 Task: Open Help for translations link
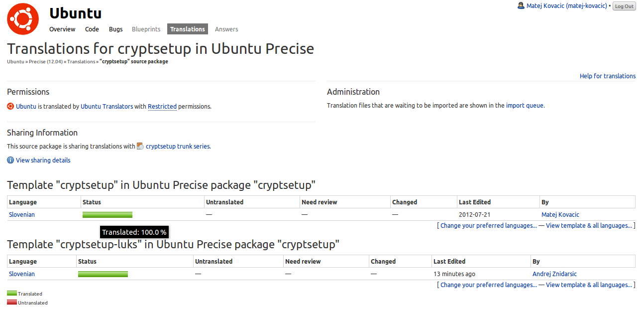pos(608,76)
